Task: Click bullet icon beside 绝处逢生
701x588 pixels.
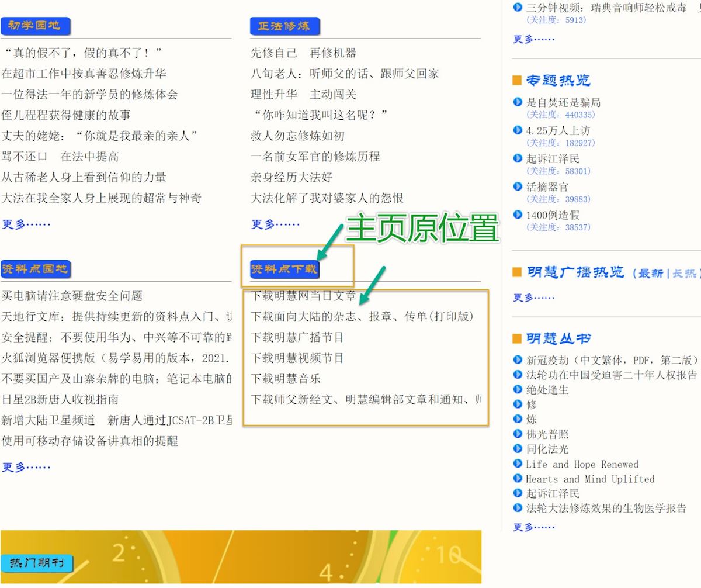Action: (x=517, y=389)
